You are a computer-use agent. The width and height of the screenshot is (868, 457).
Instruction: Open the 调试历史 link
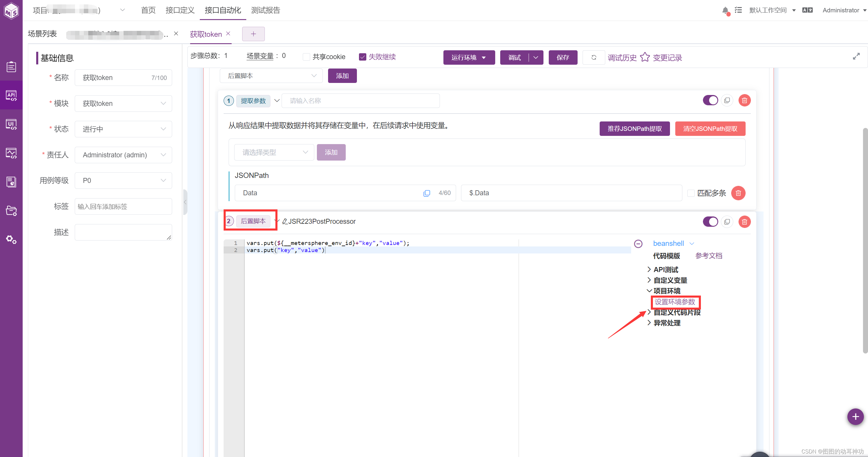622,58
